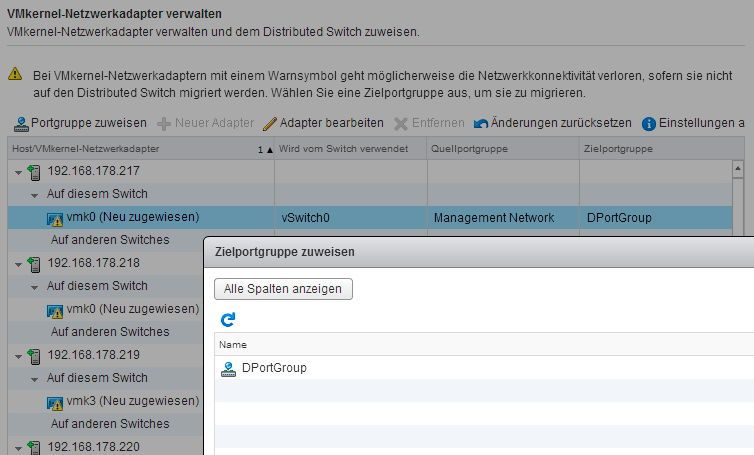
Task: Collapse host 192.168.178.217 tree node
Action: pyautogui.click(x=19, y=171)
